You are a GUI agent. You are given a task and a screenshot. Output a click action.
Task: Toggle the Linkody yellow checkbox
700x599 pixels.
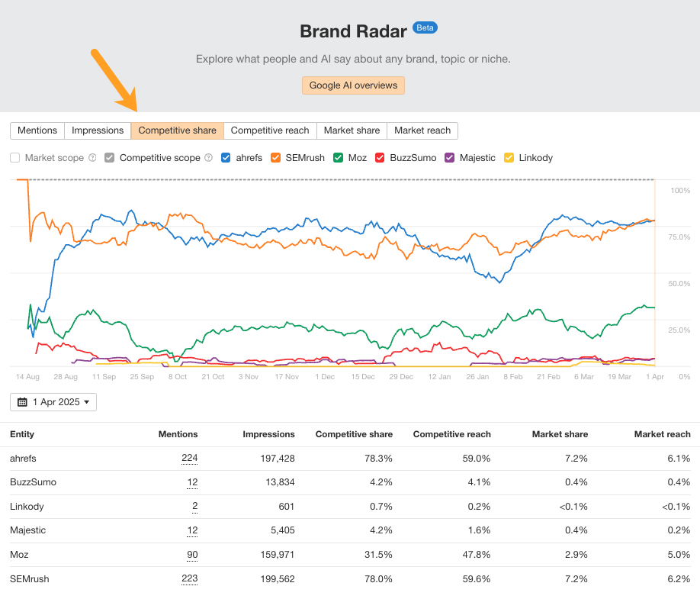coord(509,158)
